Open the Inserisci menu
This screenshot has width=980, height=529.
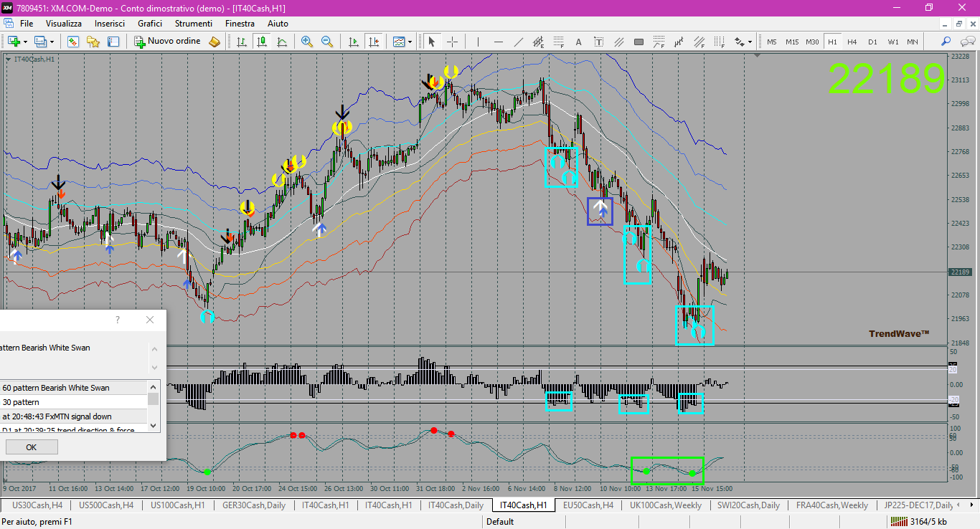pyautogui.click(x=110, y=24)
